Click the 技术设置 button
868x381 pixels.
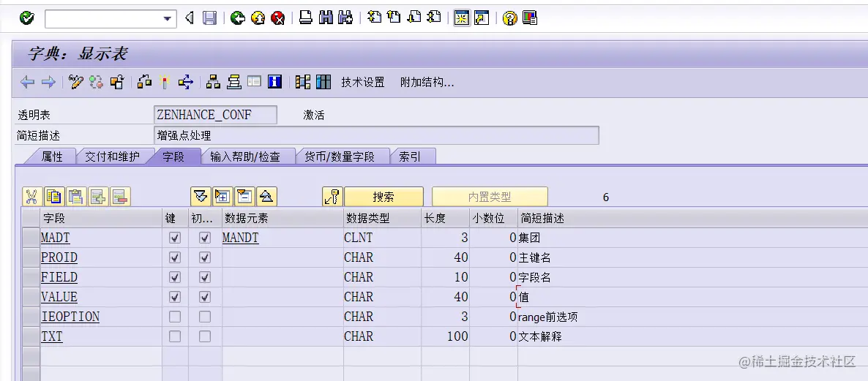pos(362,83)
